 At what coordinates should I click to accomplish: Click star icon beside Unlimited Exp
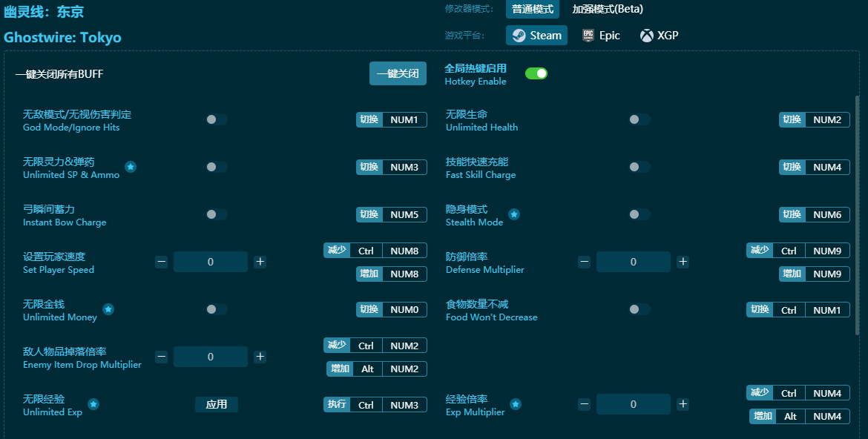coord(93,404)
